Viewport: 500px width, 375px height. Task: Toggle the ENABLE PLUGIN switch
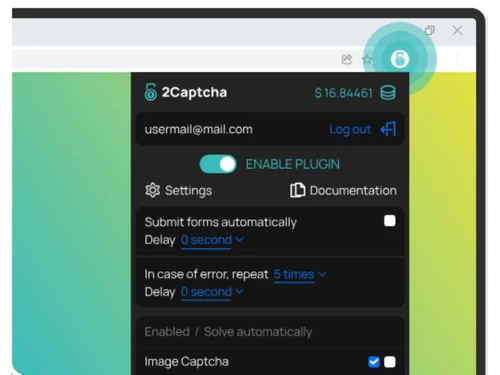218,164
